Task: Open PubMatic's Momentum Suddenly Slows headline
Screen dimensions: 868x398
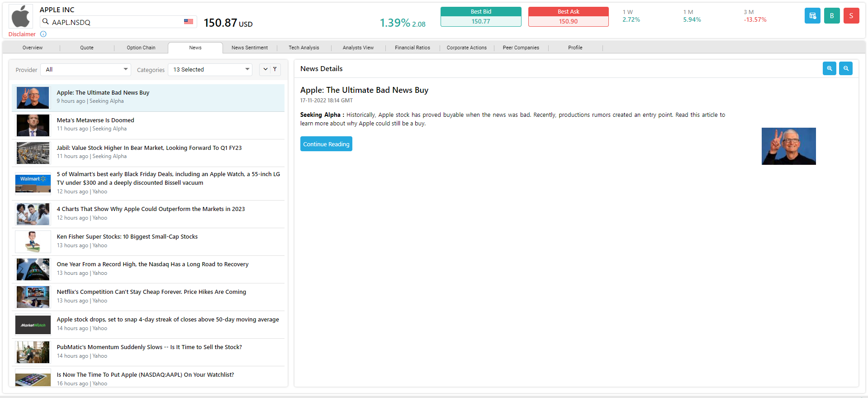Action: pos(149,347)
